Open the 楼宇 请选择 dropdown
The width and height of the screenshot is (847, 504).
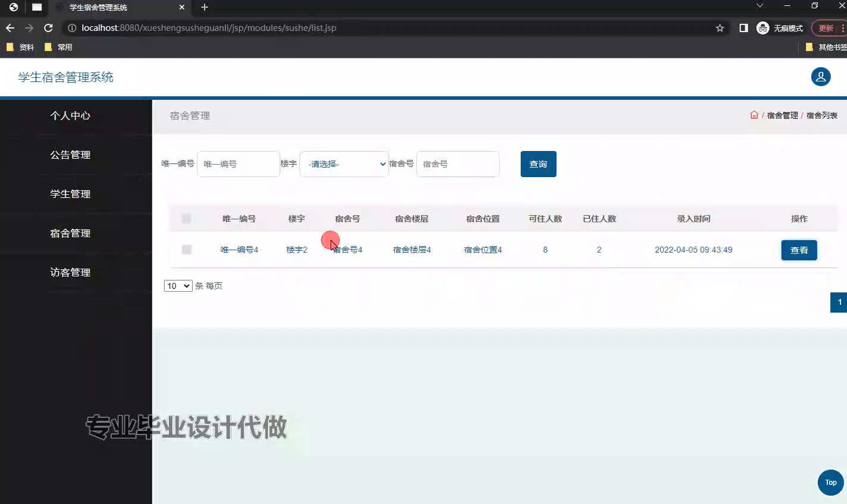tap(344, 164)
